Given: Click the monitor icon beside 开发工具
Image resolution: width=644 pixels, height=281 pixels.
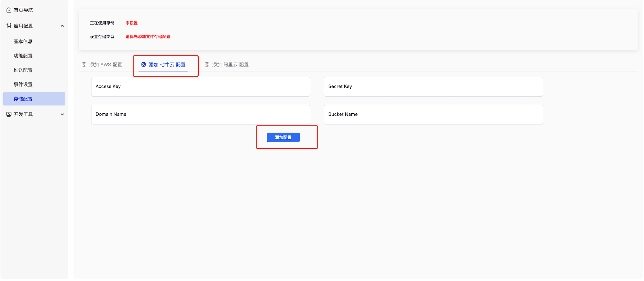Looking at the screenshot, I should click(x=9, y=114).
